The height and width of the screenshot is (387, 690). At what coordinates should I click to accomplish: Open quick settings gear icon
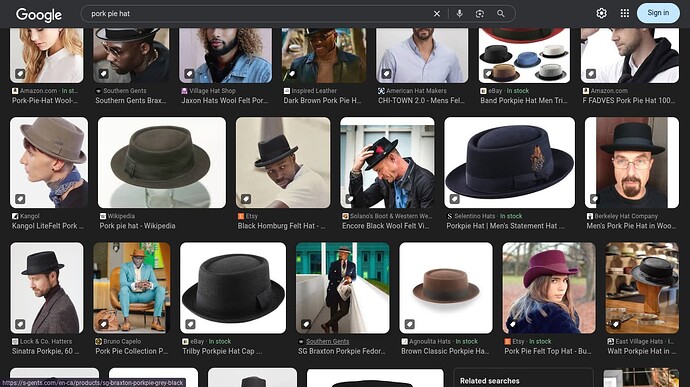(601, 13)
